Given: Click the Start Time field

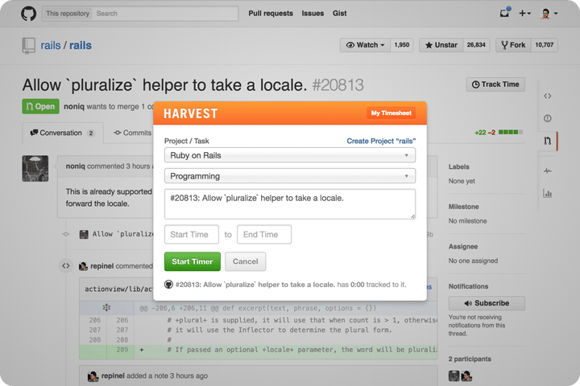Looking at the screenshot, I should click(x=191, y=234).
